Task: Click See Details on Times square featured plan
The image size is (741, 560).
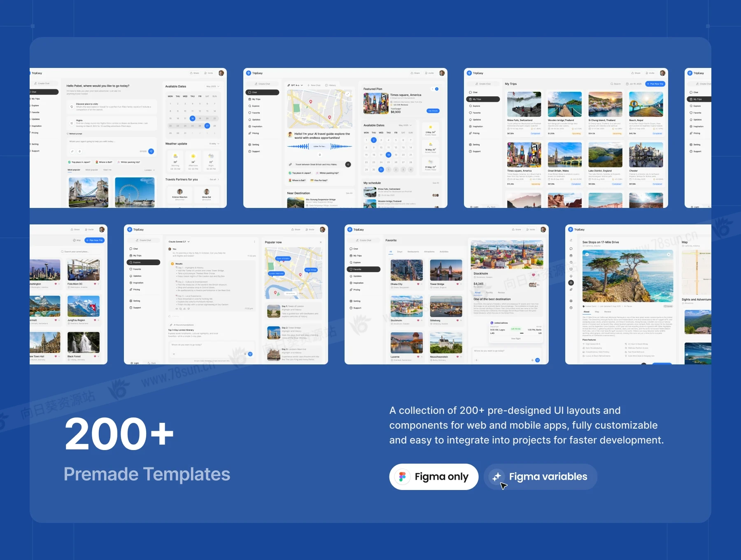Action: 433,111
